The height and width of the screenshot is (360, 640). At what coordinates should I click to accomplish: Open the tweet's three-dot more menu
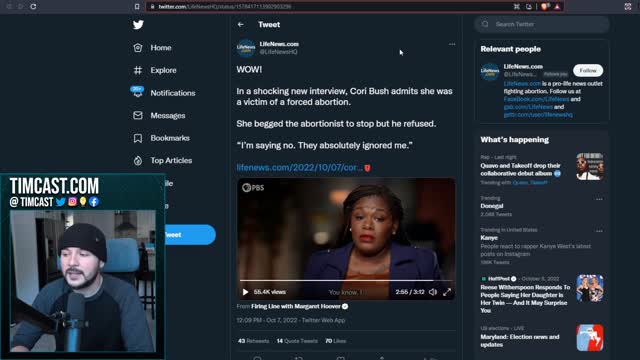click(452, 44)
